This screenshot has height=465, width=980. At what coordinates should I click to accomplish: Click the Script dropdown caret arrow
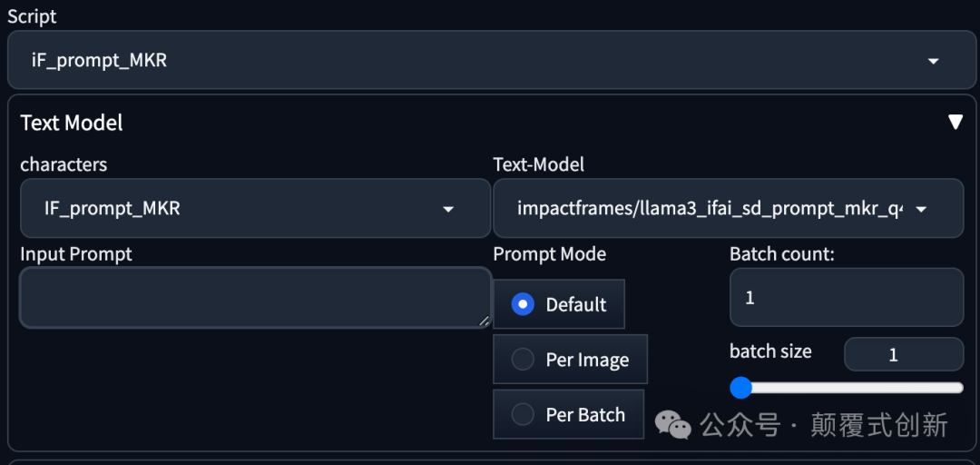click(x=933, y=62)
